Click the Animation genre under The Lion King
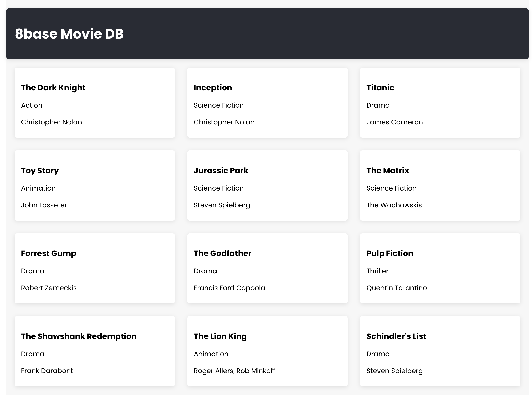532x395 pixels. (211, 354)
